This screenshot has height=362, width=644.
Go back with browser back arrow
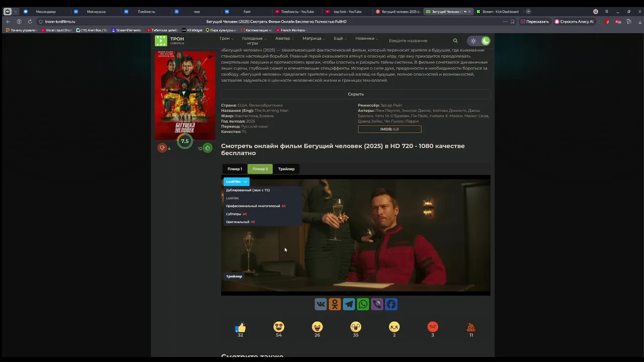(8, 22)
